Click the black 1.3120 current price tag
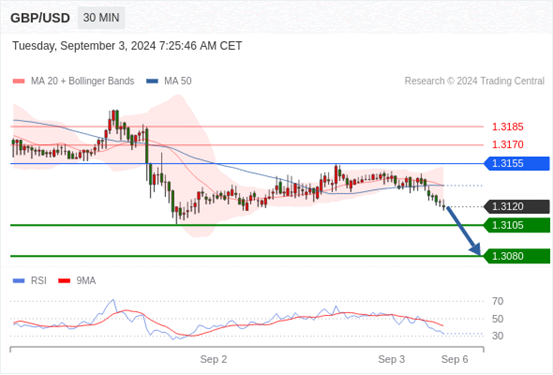 click(x=517, y=207)
